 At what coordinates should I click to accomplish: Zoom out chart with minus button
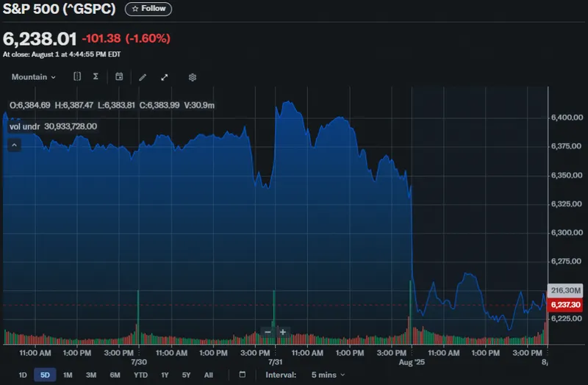268,332
